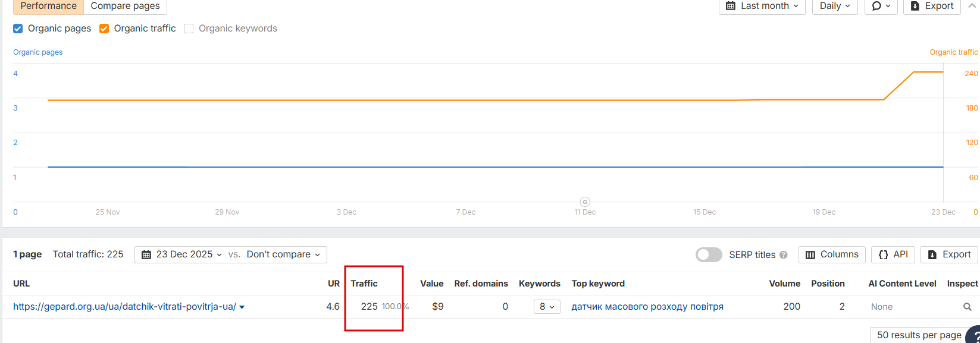Viewport: 980px width, 343px height.
Task: Click the SERP titles help question icon
Action: 784,255
